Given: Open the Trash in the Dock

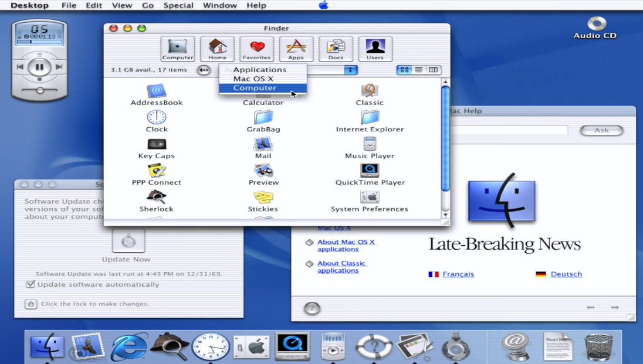Looking at the screenshot, I should [x=598, y=347].
